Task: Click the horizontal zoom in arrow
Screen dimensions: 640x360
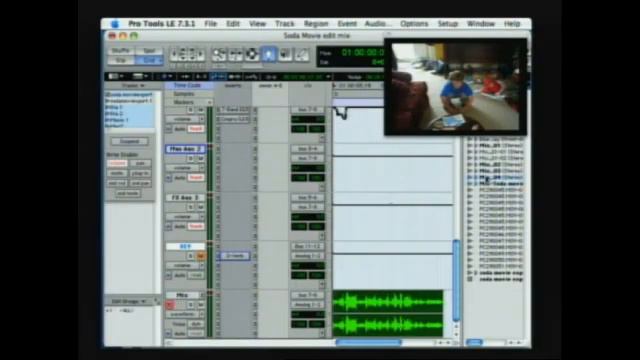Action: [x=201, y=54]
